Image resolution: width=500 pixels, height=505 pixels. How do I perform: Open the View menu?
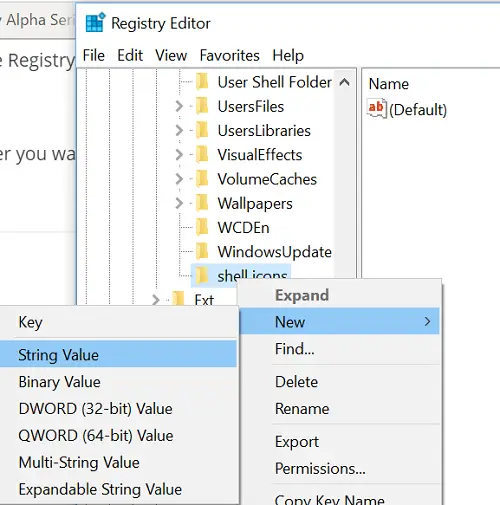point(171,55)
